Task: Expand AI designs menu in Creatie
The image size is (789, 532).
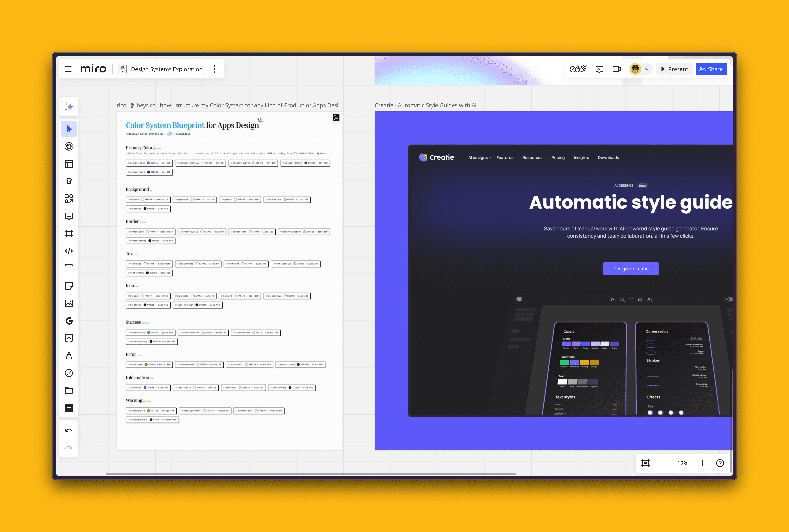Action: [479, 158]
